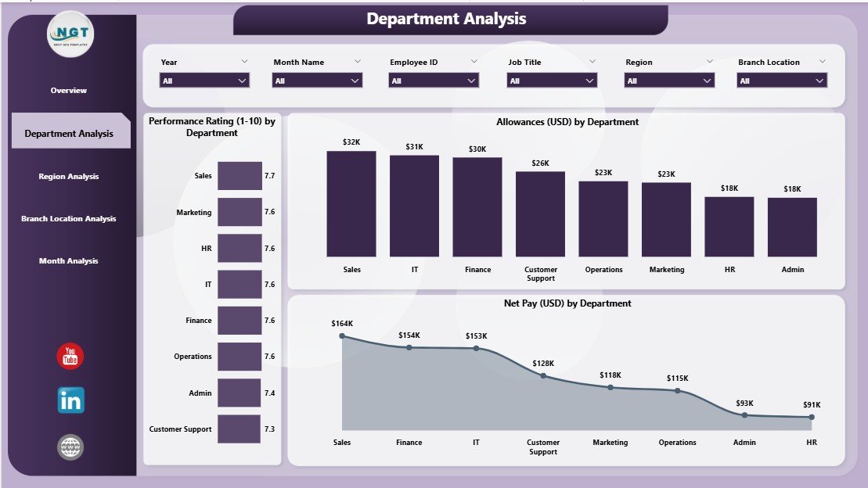Expand the Employee ID dropdown
Screen dimensions: 868x488
click(x=433, y=80)
